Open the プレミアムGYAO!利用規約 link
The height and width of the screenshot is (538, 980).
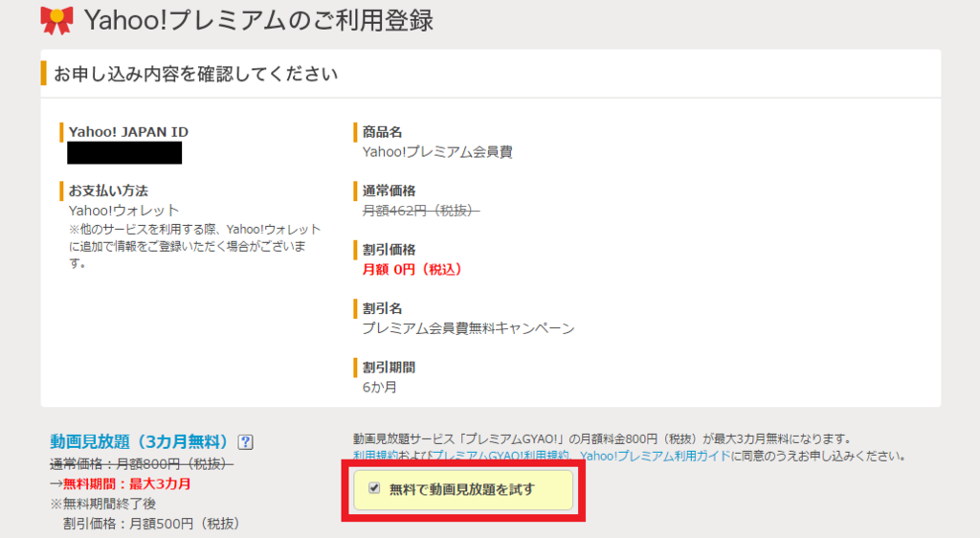tap(500, 456)
